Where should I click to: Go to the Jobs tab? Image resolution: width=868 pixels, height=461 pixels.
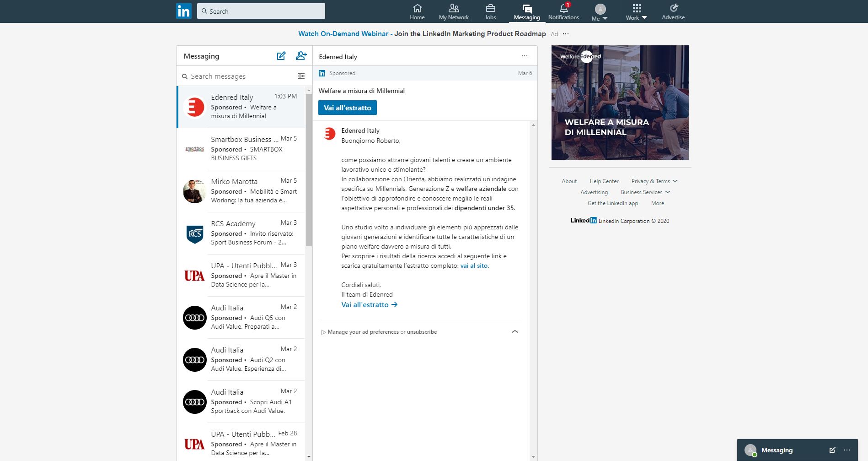click(x=490, y=12)
